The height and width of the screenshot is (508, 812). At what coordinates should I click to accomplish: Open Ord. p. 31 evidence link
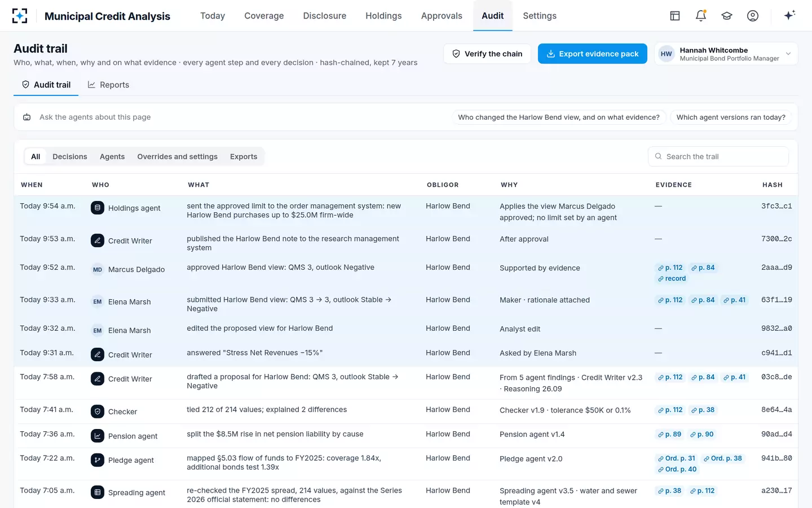[677, 458]
